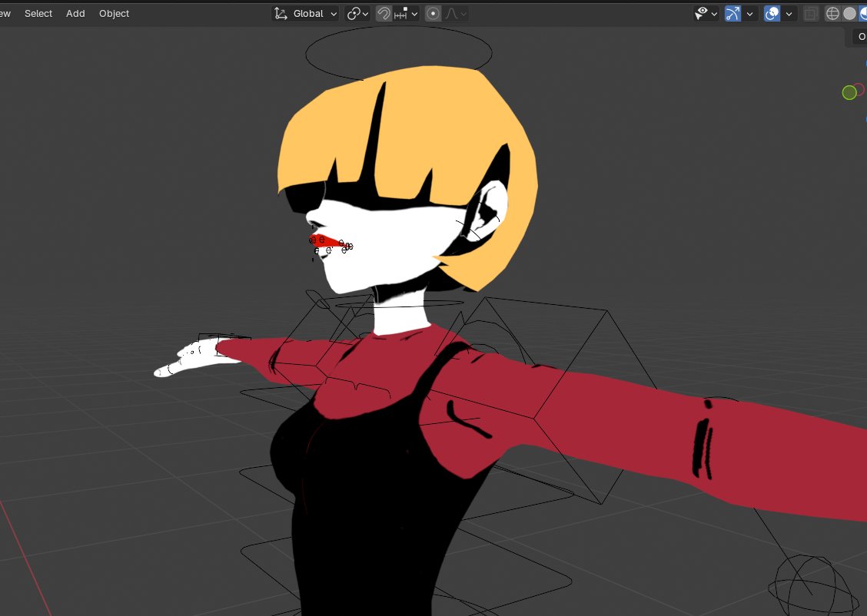867x616 pixels.
Task: Click the Toggle X-Ray icon
Action: [x=811, y=13]
